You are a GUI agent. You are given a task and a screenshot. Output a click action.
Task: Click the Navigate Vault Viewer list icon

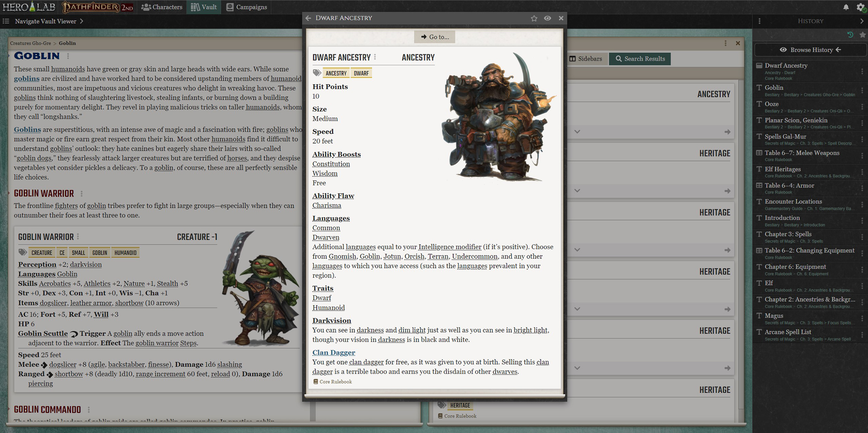(6, 21)
